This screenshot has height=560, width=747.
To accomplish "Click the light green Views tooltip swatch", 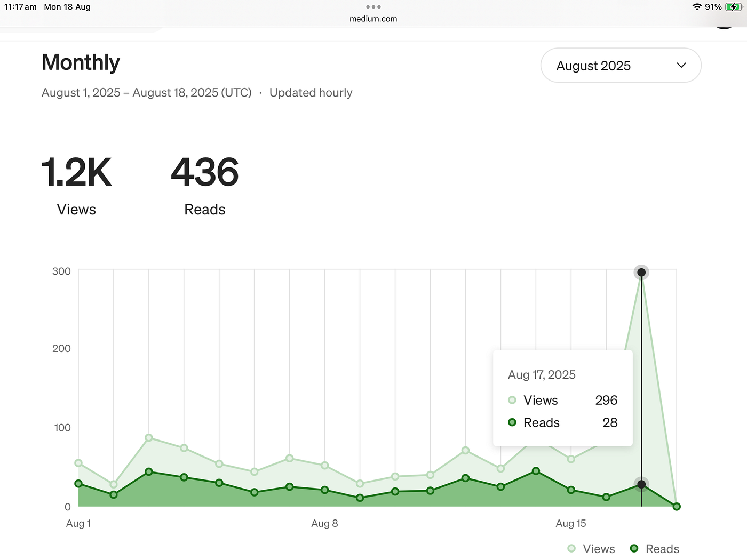I will click(512, 400).
